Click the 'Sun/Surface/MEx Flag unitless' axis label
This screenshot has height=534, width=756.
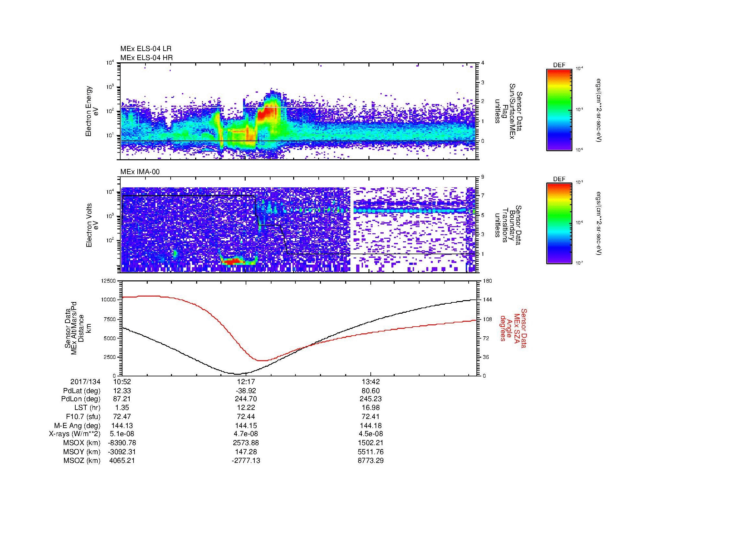tap(508, 111)
